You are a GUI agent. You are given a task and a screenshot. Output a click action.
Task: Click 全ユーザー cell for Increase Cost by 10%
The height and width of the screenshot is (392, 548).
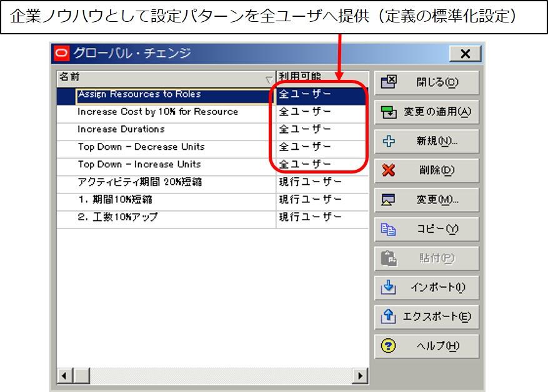click(x=322, y=114)
